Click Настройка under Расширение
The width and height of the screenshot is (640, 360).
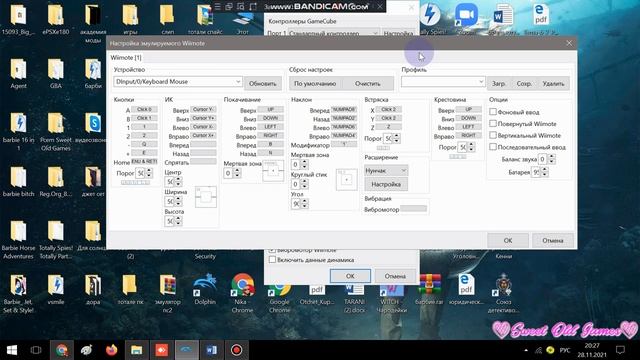click(386, 184)
